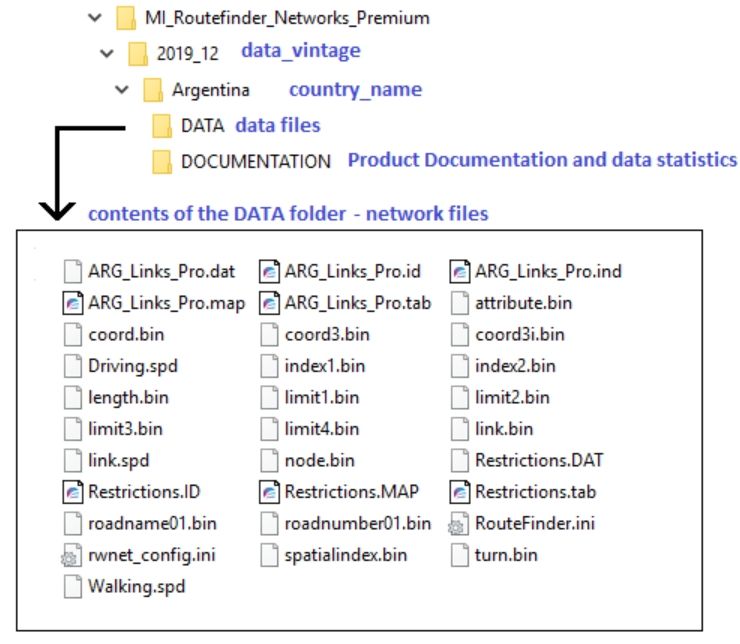Collapse the 2019_12 folder chevron
The image size is (740, 644).
(107, 53)
